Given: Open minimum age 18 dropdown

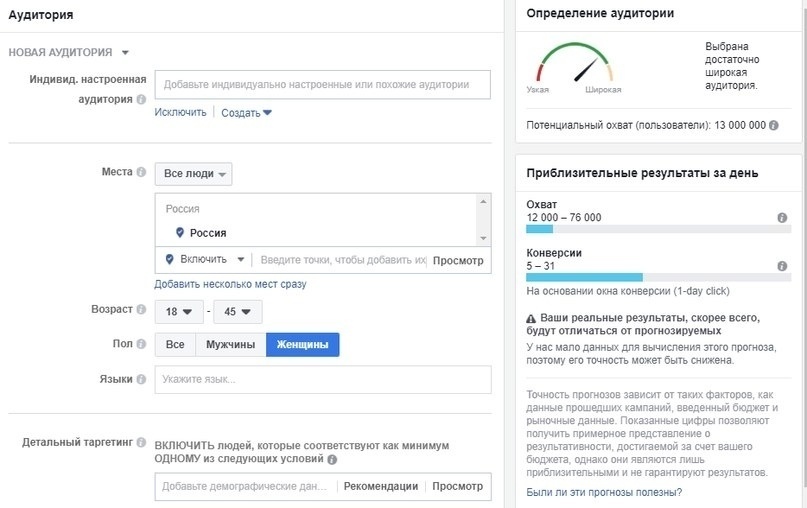Looking at the screenshot, I should [x=179, y=311].
